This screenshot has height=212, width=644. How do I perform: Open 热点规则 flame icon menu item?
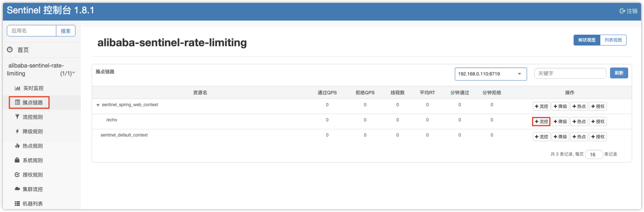[x=17, y=146]
